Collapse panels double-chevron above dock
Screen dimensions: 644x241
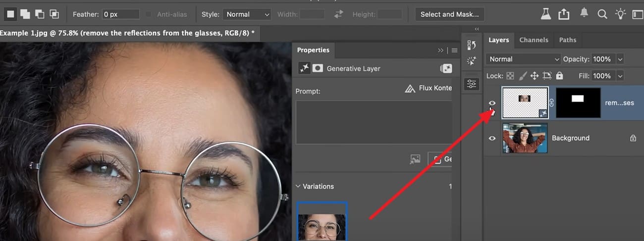(477, 29)
